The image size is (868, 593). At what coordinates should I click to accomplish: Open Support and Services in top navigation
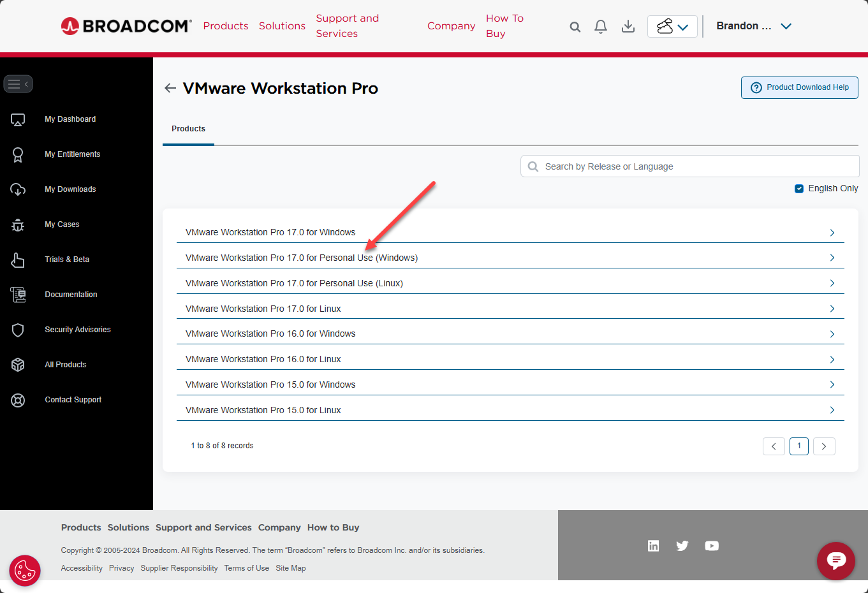348,26
